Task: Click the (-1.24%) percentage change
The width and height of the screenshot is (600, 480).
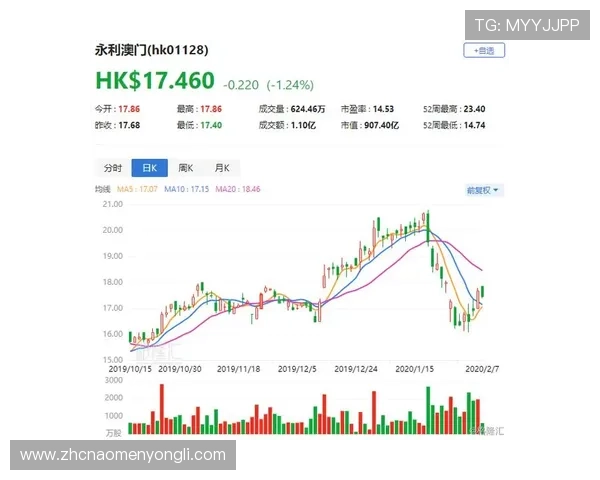Action: pos(290,85)
